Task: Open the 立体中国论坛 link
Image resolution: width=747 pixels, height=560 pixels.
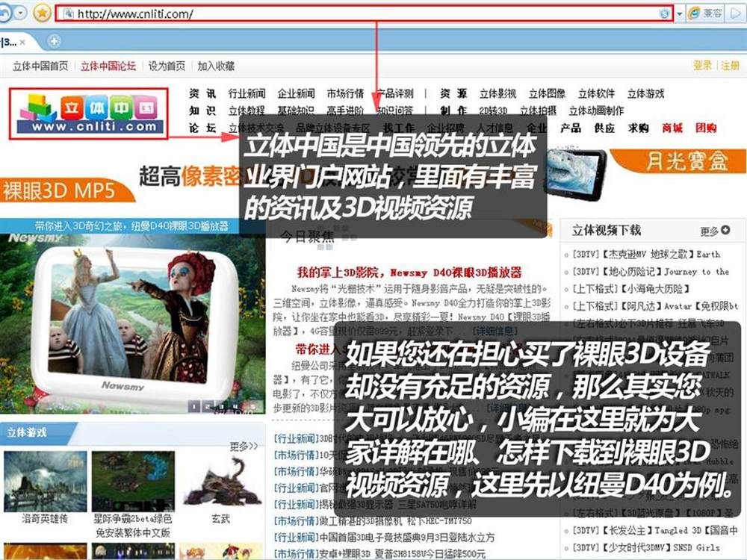Action: (108, 66)
